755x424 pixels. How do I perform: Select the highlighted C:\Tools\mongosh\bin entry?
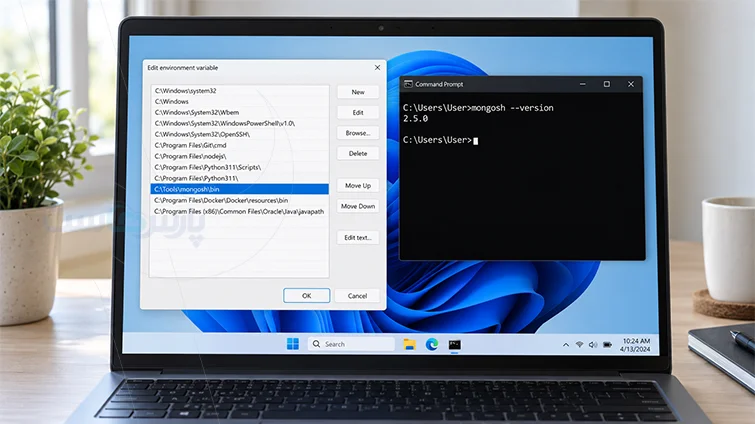pos(239,189)
